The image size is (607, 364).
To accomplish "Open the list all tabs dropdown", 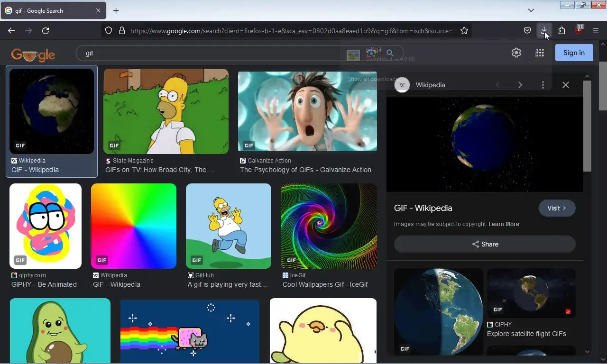I will point(531,10).
